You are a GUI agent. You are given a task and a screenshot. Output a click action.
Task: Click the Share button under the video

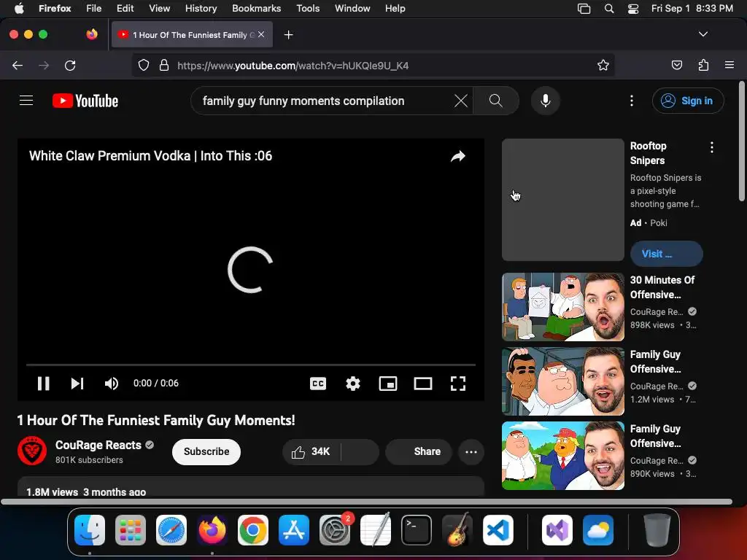tap(418, 451)
